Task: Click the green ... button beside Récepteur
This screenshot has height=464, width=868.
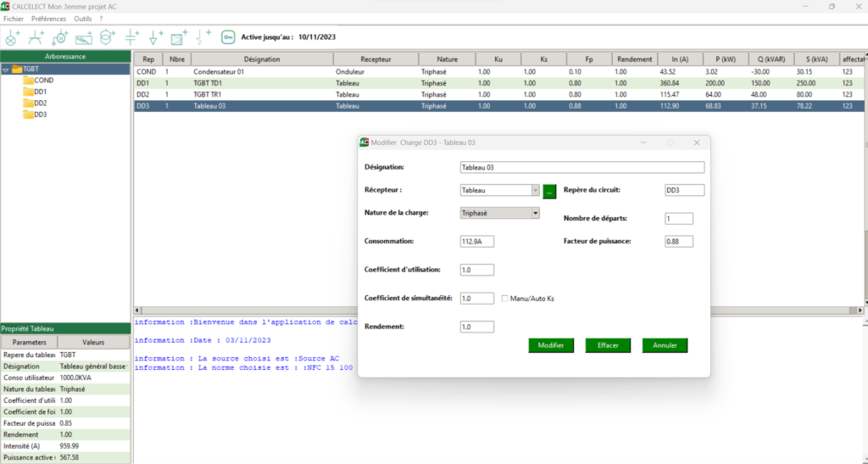Action: click(549, 192)
